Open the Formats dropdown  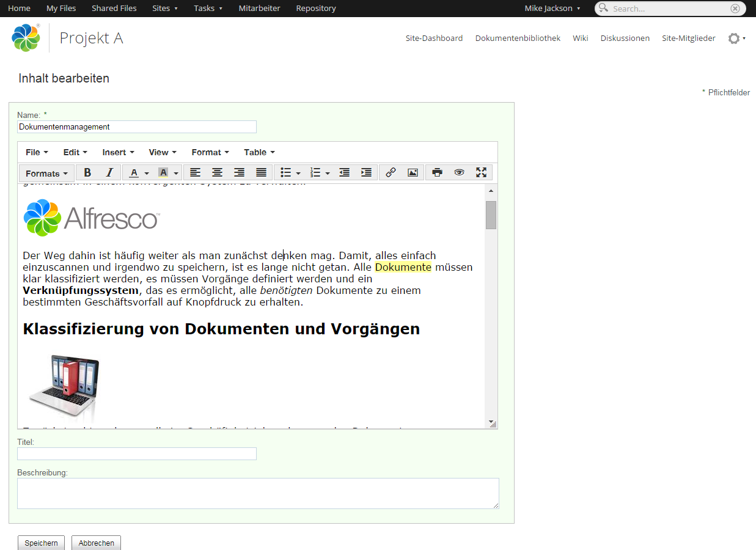(x=47, y=173)
